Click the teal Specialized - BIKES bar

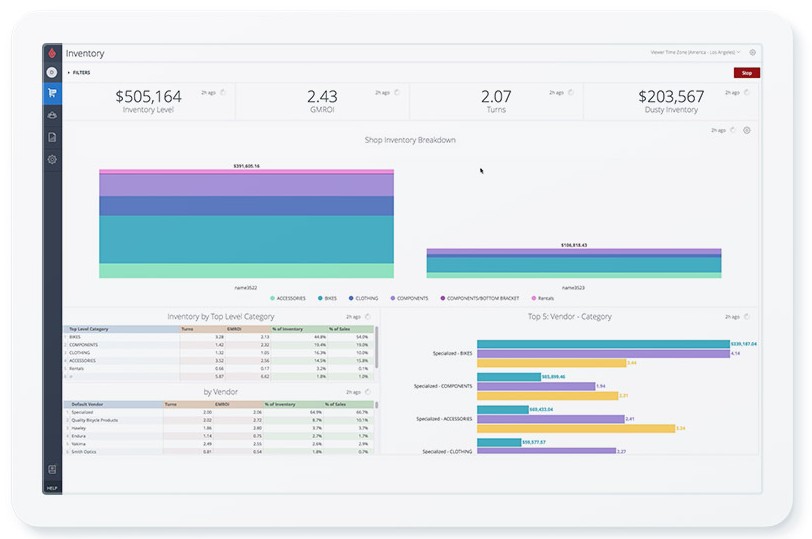coord(603,344)
